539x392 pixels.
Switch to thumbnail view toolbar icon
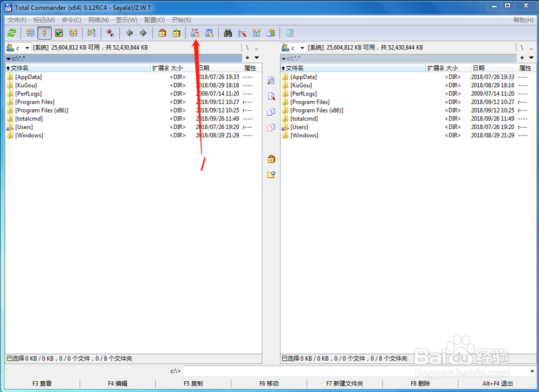59,33
